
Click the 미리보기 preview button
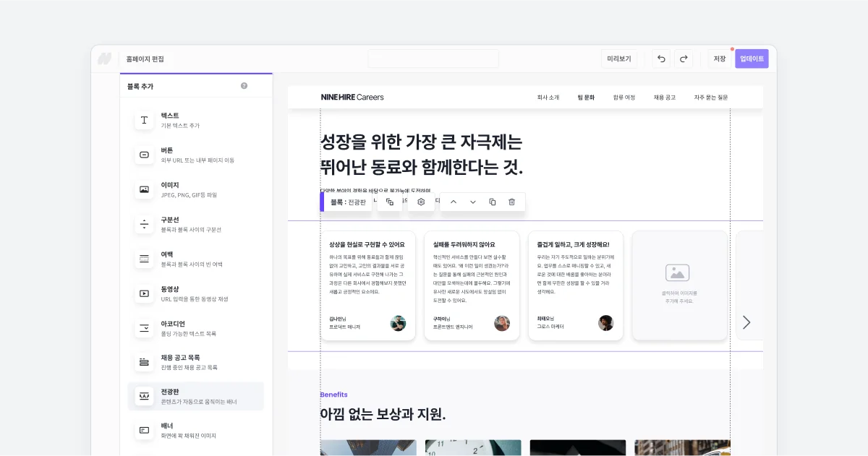point(618,59)
